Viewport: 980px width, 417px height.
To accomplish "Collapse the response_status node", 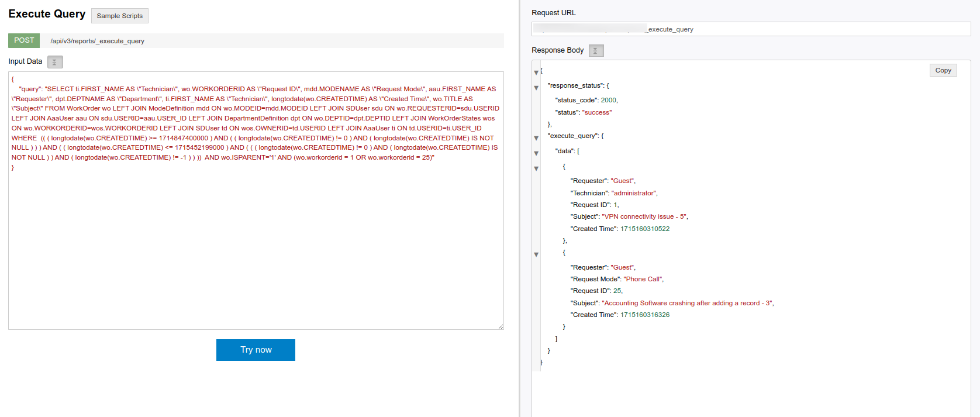I will (536, 88).
